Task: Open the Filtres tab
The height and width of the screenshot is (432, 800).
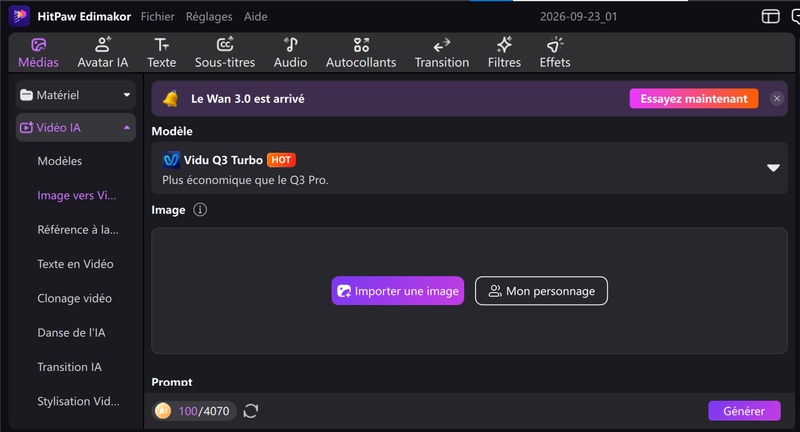Action: click(504, 53)
